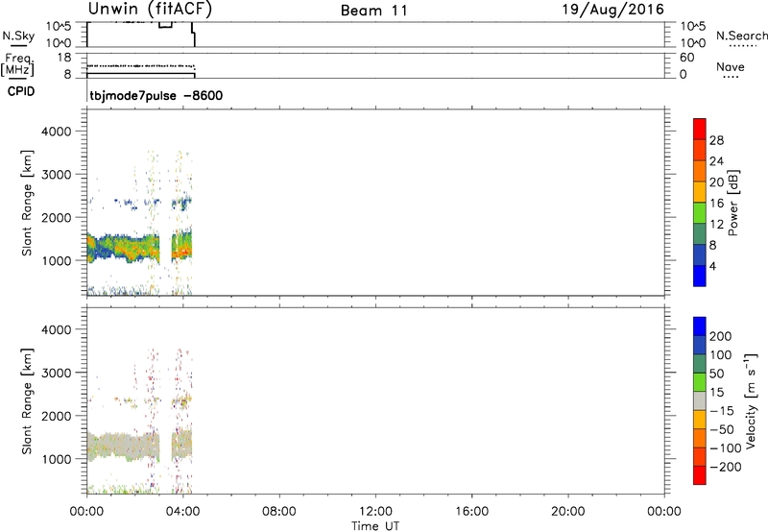Click the bright blue top Velocity colorbar segment
The width and height of the screenshot is (768, 532).
[700, 326]
